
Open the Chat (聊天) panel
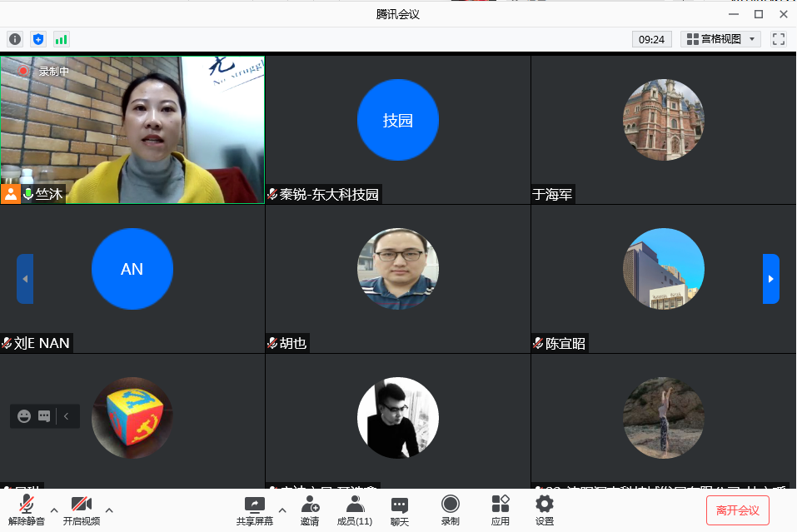400,510
